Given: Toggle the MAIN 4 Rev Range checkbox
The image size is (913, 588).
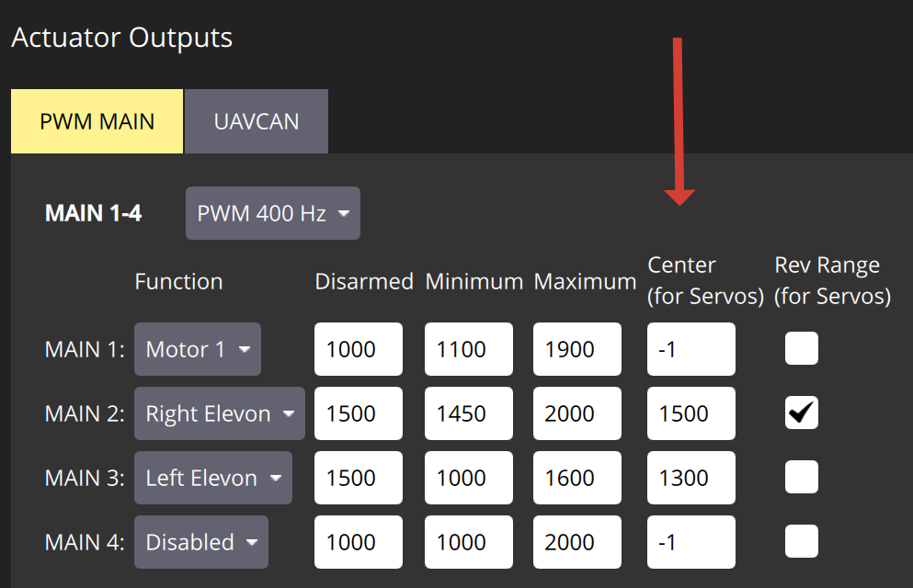Looking at the screenshot, I should (801, 542).
